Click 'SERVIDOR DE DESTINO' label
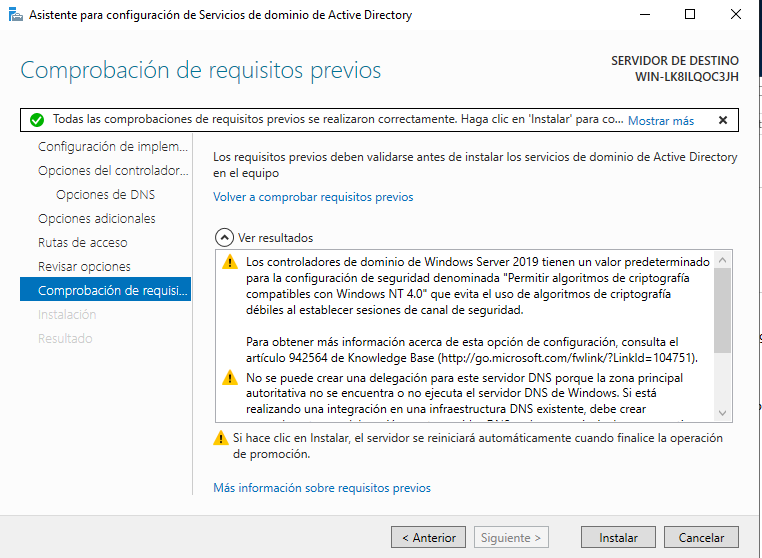Viewport: 762px width, 558px height. (x=675, y=61)
